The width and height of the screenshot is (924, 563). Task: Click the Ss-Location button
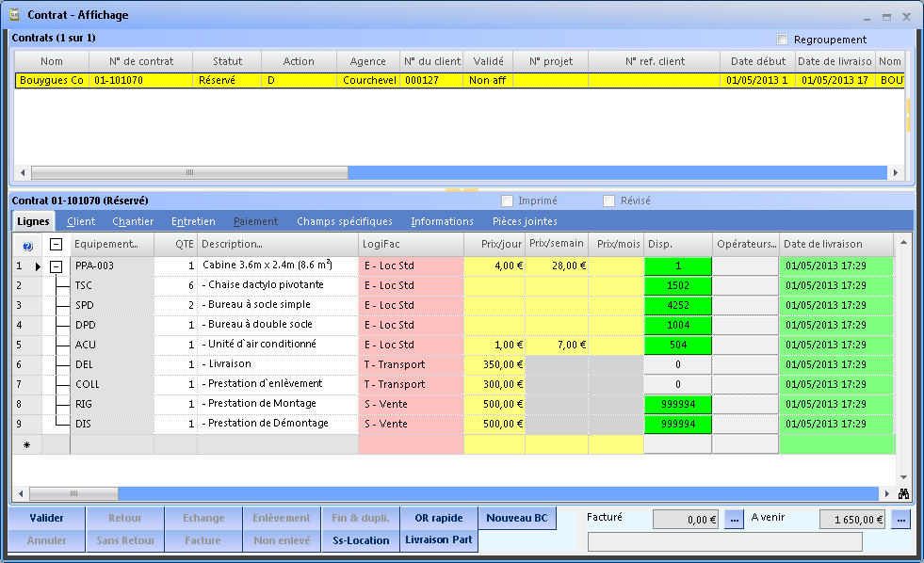tap(360, 540)
